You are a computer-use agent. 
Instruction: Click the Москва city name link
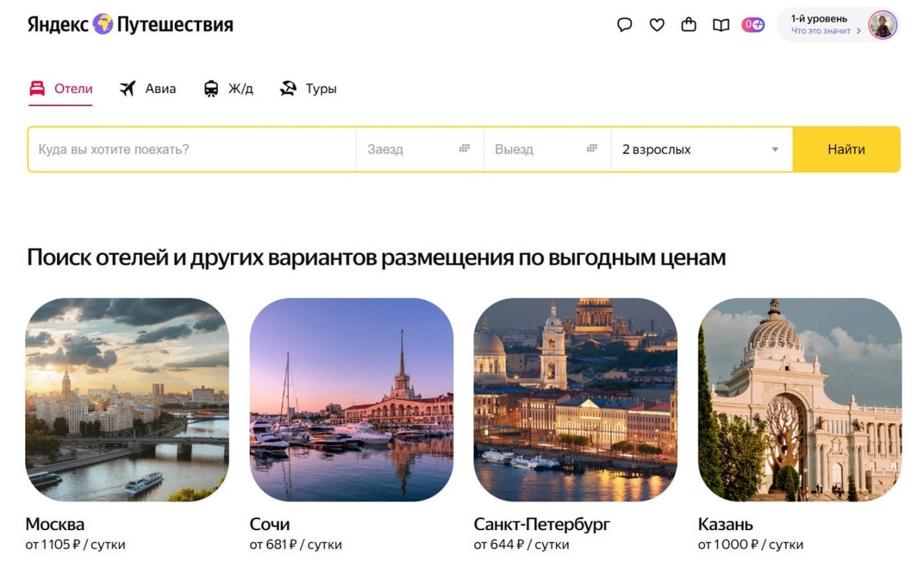pyautogui.click(x=55, y=525)
